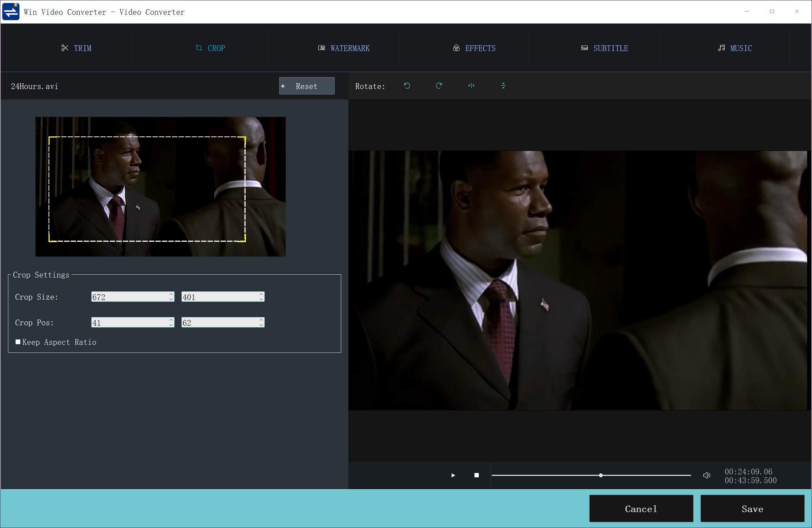This screenshot has width=812, height=528.
Task: Click the Win Video Converter logo icon
Action: click(11, 11)
